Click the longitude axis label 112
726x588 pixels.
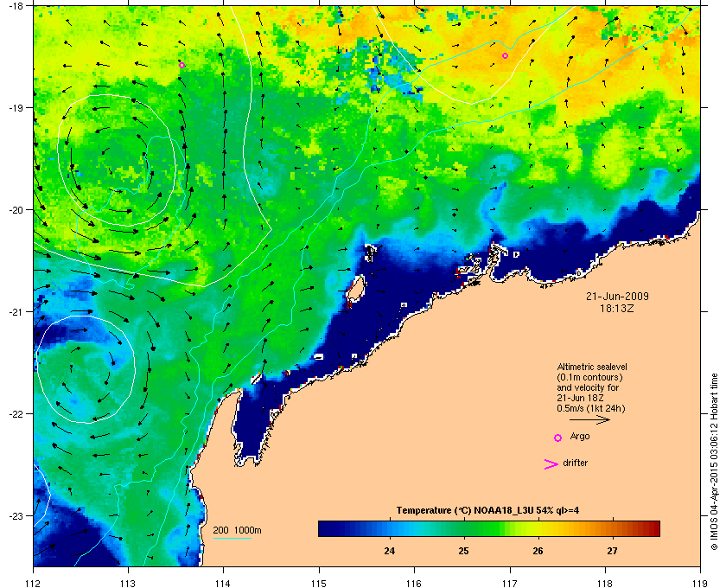(34, 583)
